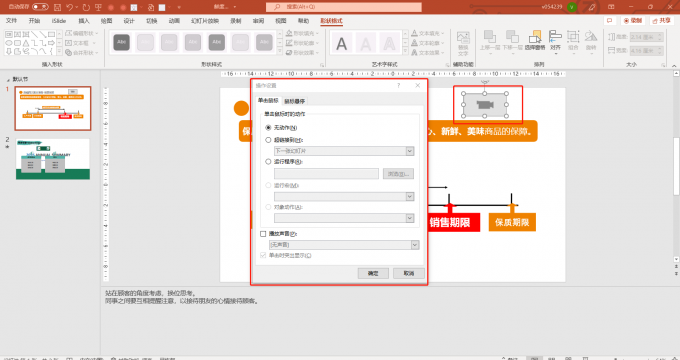Open the 文本填充 (Text Fill) dropdown

click(427, 33)
